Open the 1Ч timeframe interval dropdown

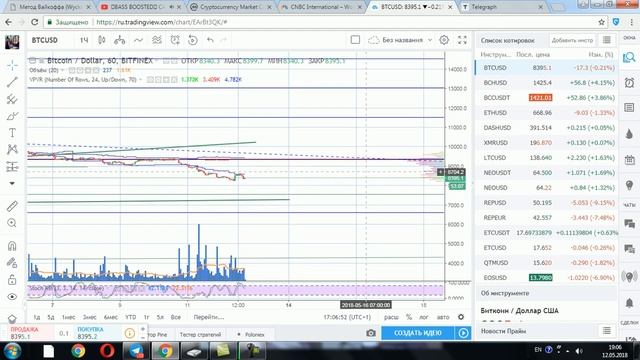pos(84,40)
